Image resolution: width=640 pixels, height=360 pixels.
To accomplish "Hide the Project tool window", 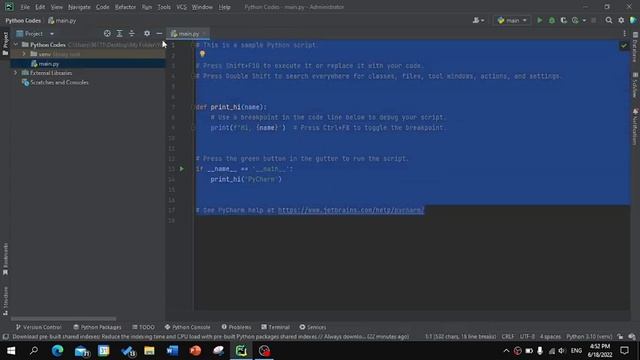I will coord(159,33).
